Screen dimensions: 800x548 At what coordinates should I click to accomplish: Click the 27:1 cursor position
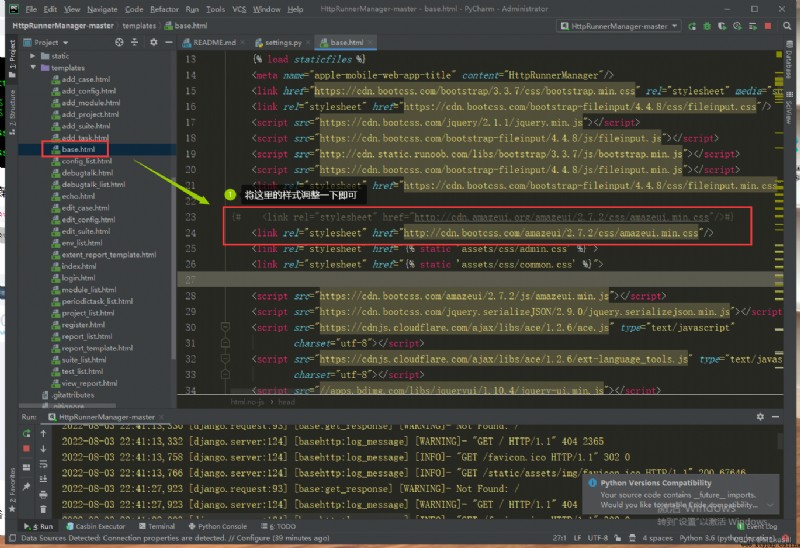click(559, 538)
